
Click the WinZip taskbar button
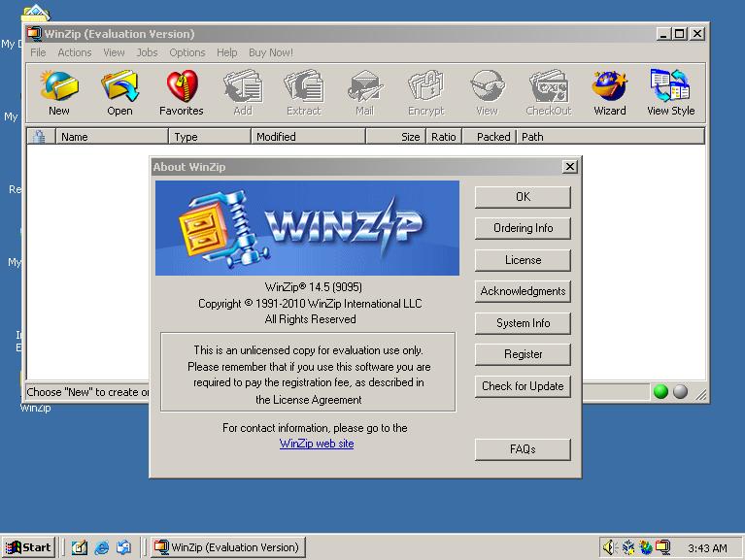(x=228, y=547)
